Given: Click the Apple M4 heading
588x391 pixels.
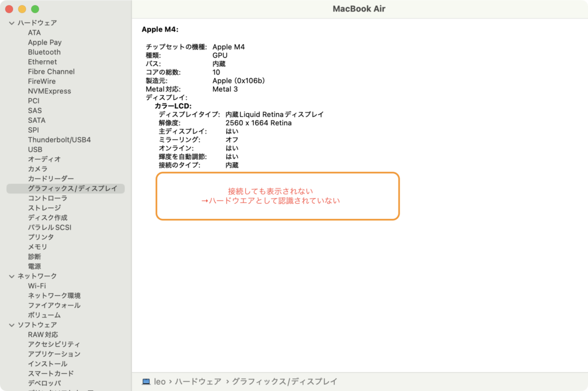Looking at the screenshot, I should point(160,29).
